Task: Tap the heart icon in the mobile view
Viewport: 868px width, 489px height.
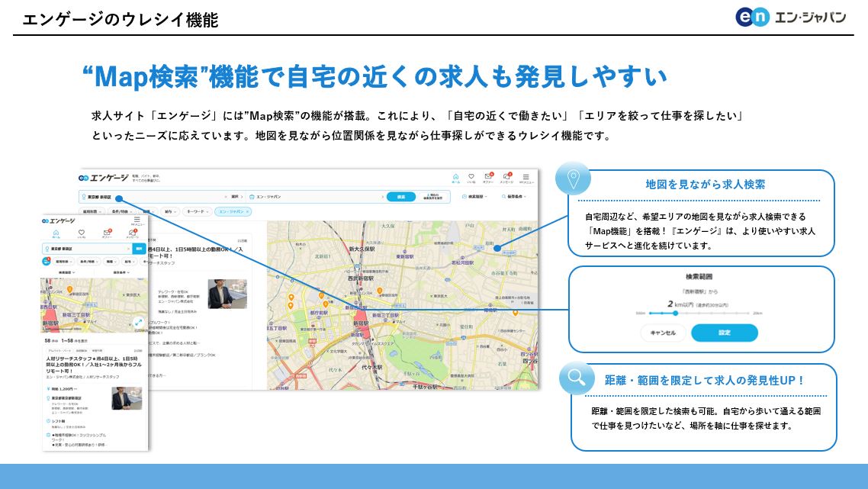Action: 82,232
